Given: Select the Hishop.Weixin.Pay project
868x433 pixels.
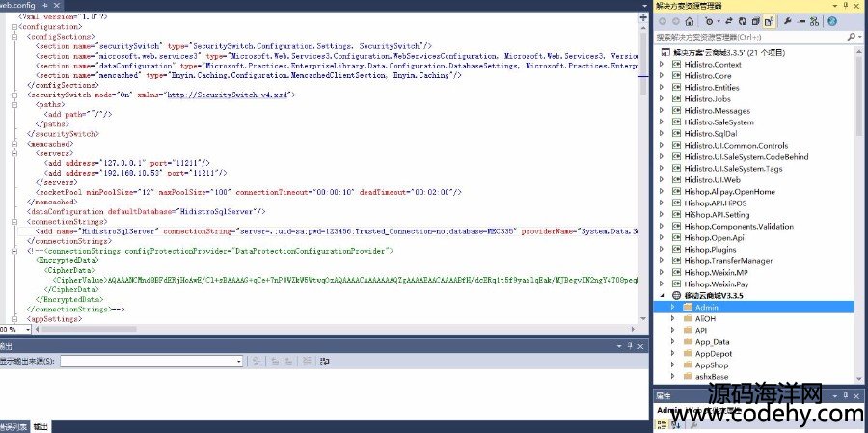Looking at the screenshot, I should pos(717,284).
